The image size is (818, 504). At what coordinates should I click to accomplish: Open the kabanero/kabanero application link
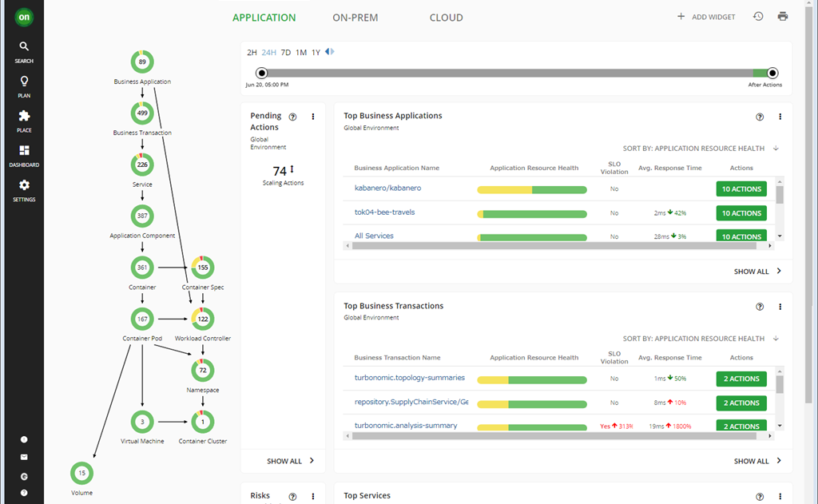tap(387, 188)
